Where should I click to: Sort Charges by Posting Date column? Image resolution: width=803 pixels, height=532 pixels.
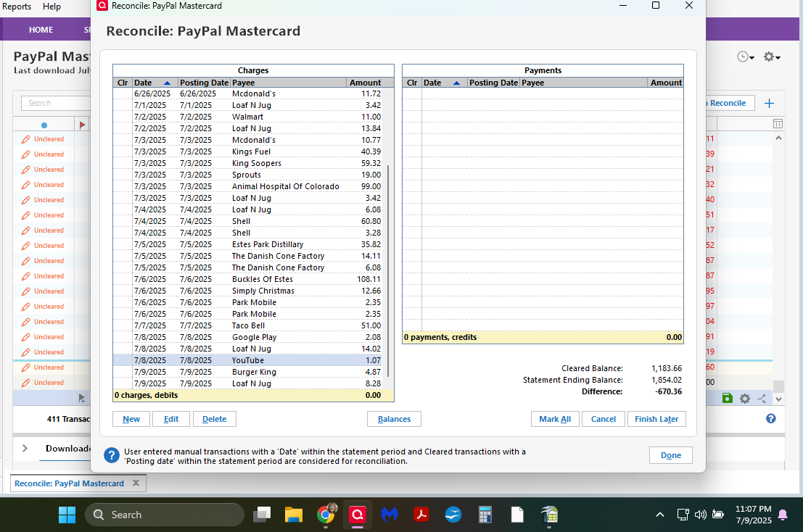[x=204, y=83]
